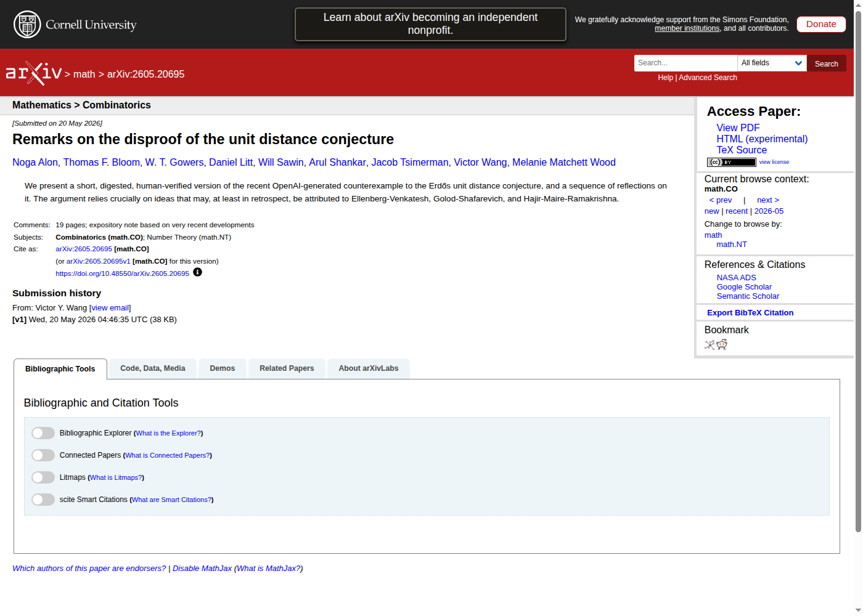Enable Connected Papers toggle

coord(43,455)
